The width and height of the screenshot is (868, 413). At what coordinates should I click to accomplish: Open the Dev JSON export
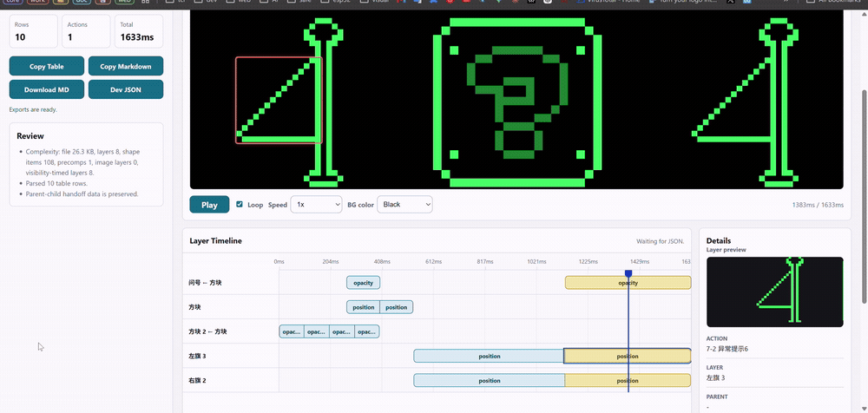click(126, 89)
